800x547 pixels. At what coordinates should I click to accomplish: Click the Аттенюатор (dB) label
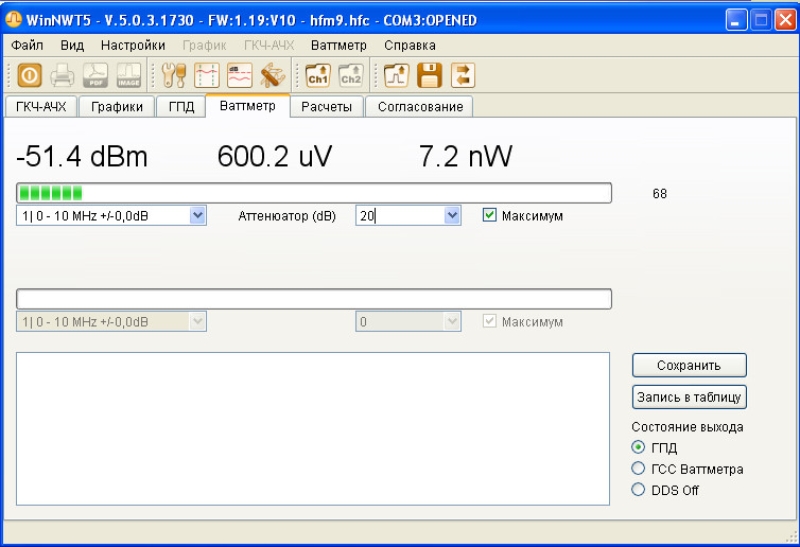(x=287, y=216)
